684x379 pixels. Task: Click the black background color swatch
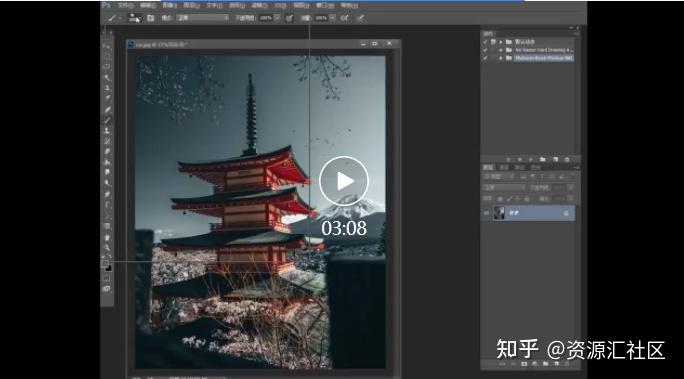tap(109, 268)
